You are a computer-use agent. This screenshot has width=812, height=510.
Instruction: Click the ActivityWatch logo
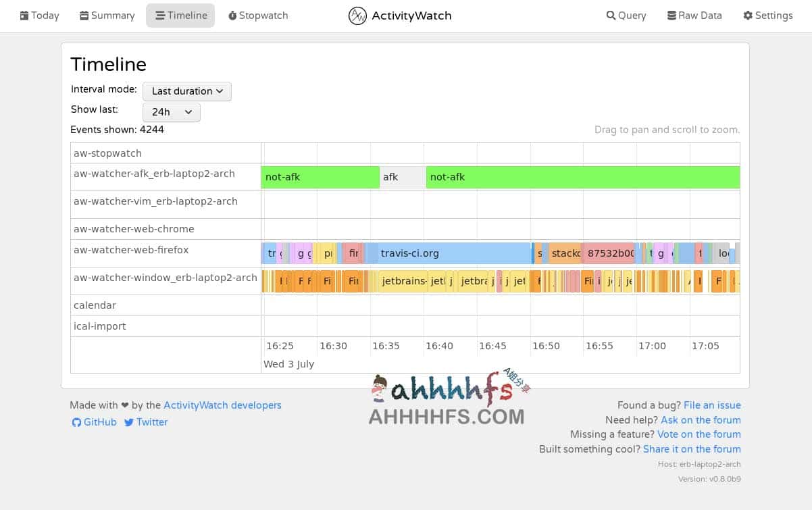399,16
